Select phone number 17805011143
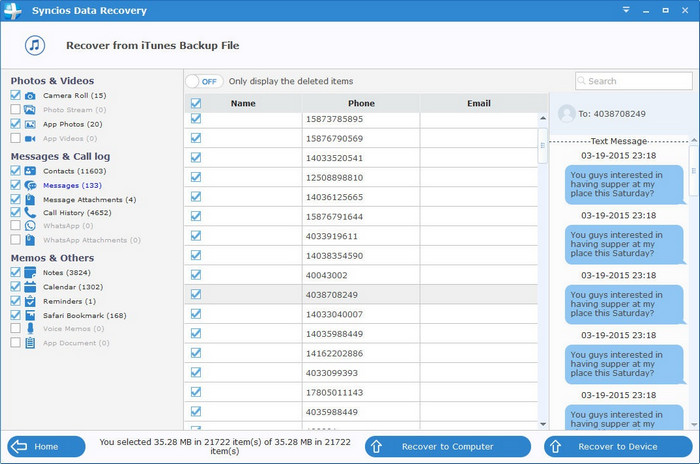The width and height of the screenshot is (700, 464). 334,393
